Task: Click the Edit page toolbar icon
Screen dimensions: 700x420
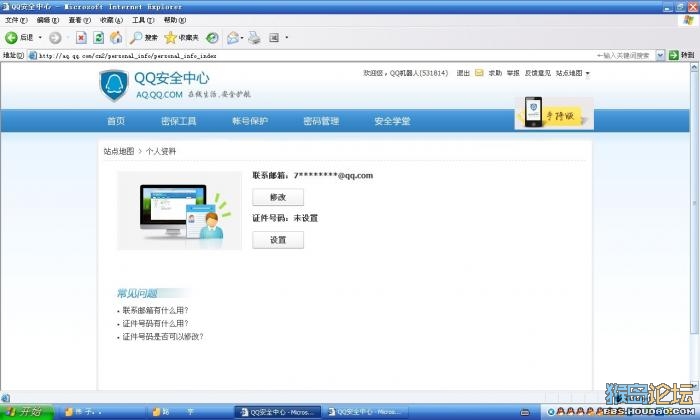Action: (274, 38)
